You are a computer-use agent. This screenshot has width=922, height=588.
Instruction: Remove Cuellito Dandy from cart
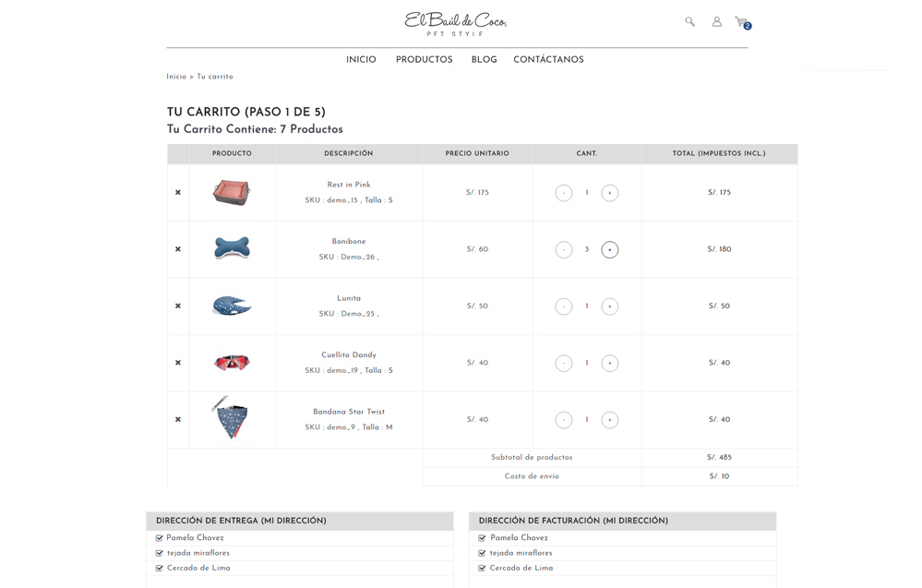178,363
